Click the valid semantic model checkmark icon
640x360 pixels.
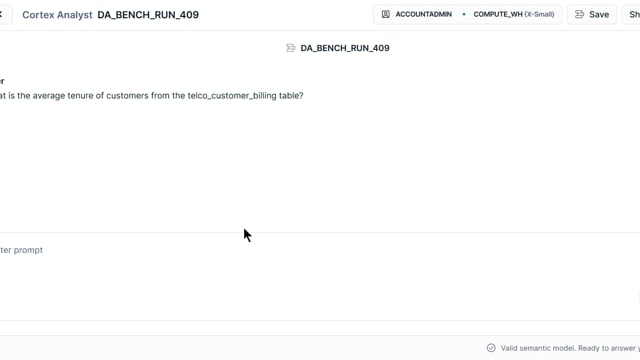point(491,348)
